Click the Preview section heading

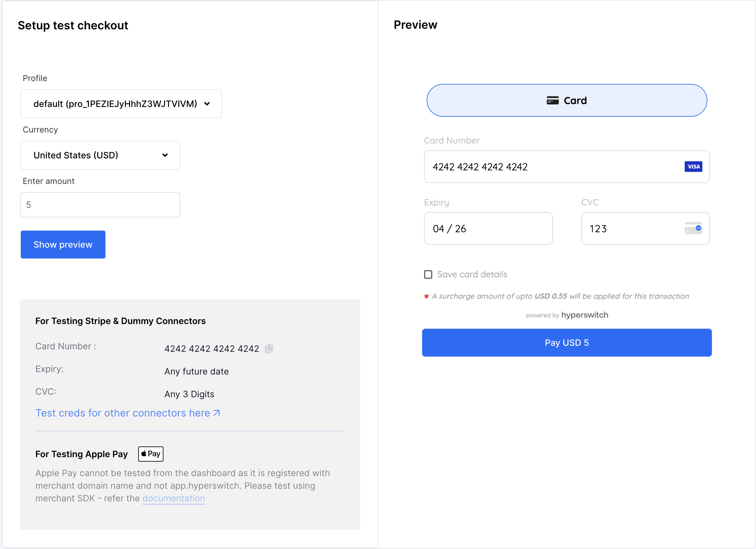point(415,24)
